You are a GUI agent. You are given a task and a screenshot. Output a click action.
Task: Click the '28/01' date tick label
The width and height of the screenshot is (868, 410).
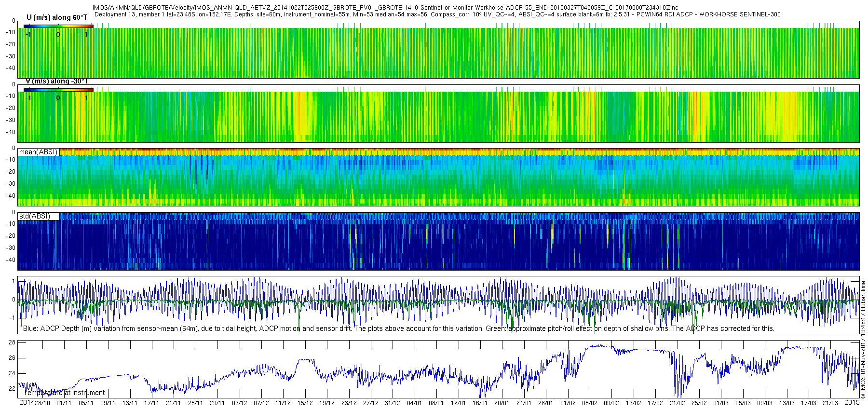click(546, 403)
